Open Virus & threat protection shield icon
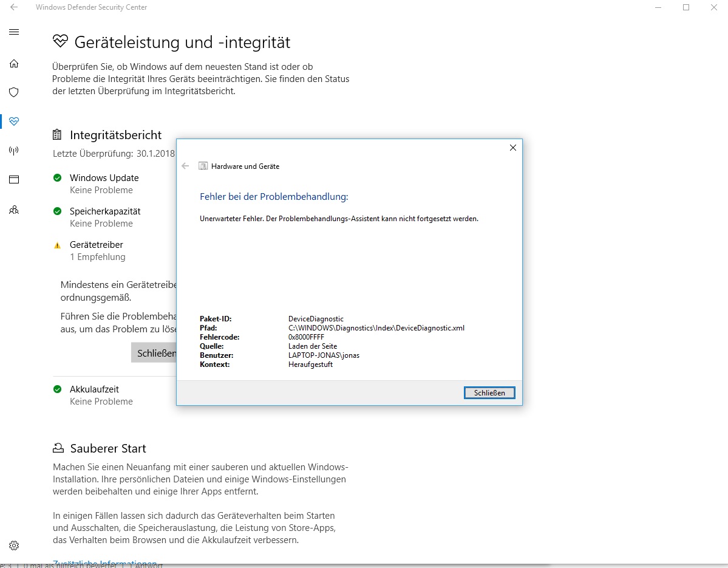This screenshot has height=568, width=728. click(14, 92)
